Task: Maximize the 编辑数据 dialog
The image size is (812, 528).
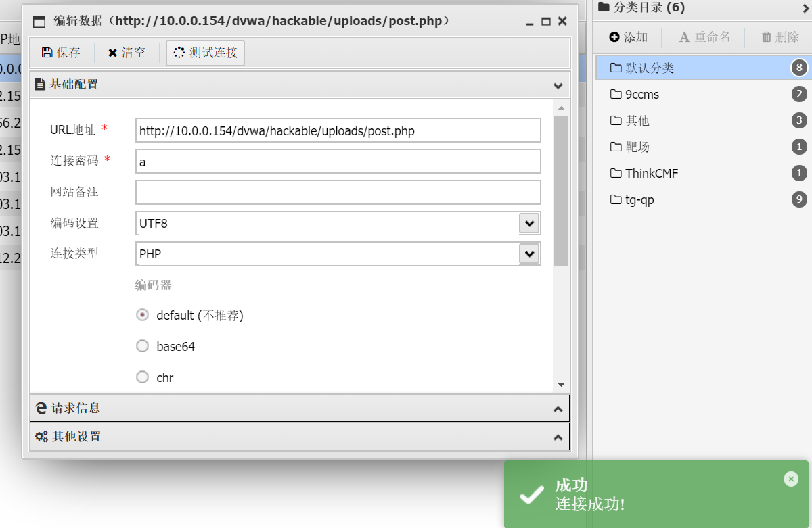Action: tap(546, 22)
